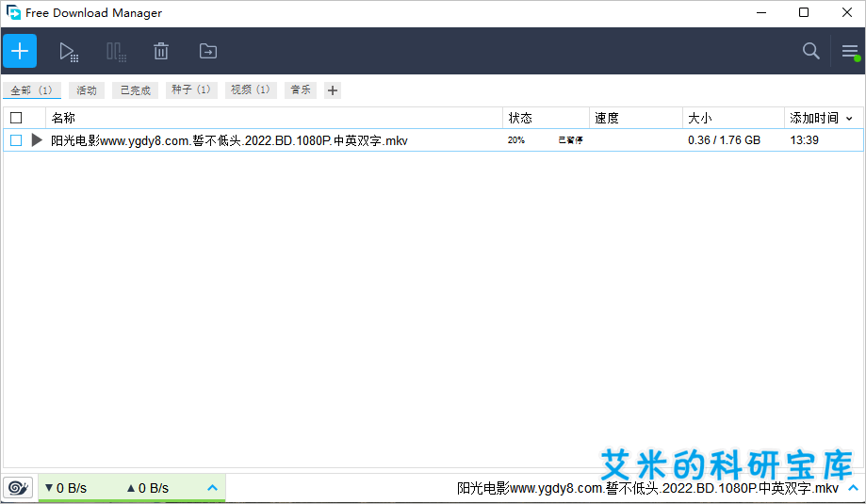Minimize the Free Download Manager window
This screenshot has height=504, width=866.
tap(761, 12)
